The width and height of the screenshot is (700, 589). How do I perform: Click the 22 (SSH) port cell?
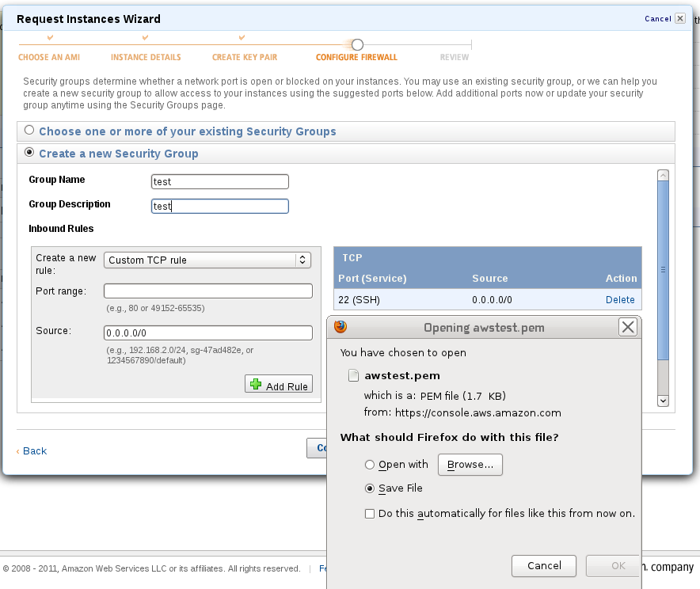point(359,300)
